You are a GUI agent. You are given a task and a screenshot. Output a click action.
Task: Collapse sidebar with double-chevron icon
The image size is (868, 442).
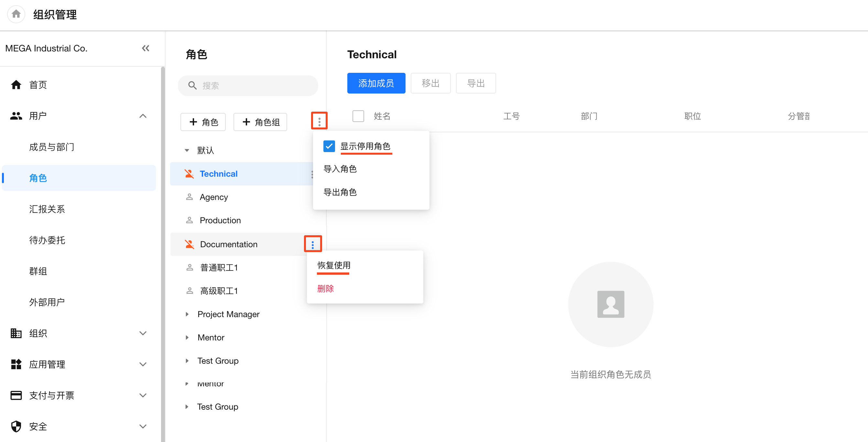coord(145,48)
